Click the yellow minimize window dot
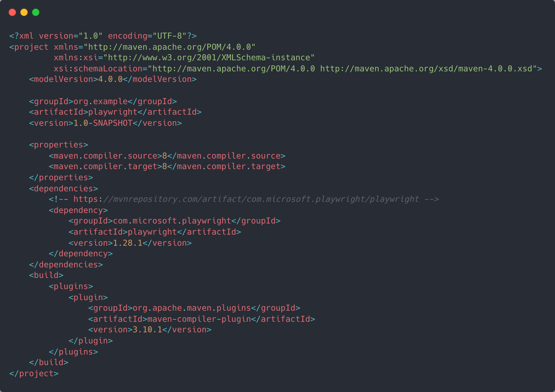This screenshot has height=392, width=555. pos(24,12)
